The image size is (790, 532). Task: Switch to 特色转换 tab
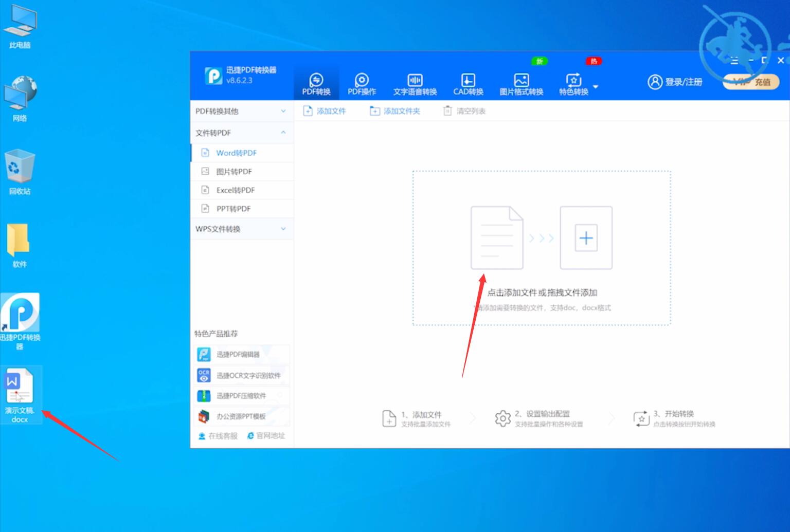coord(573,84)
